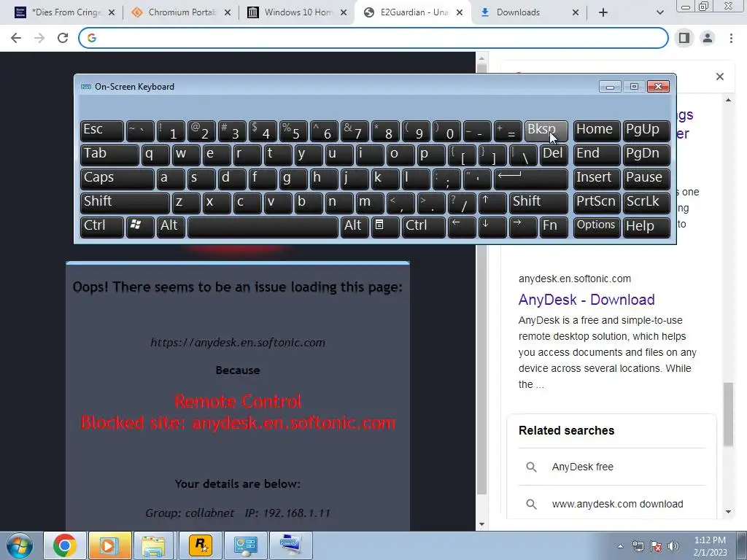Click the 'q' key on On-Screen Keyboard
The height and width of the screenshot is (560, 747).
(155, 155)
